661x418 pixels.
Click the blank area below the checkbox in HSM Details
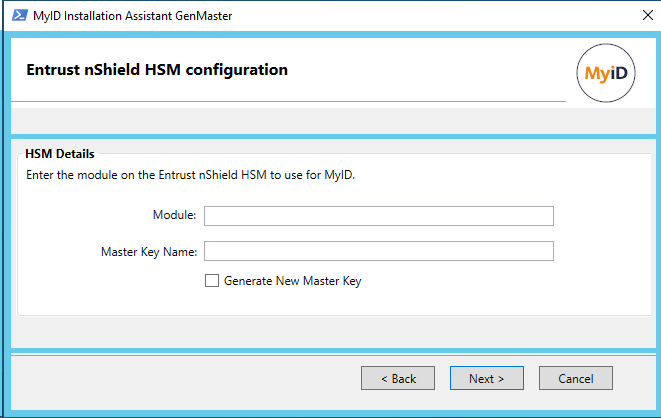(x=333, y=302)
